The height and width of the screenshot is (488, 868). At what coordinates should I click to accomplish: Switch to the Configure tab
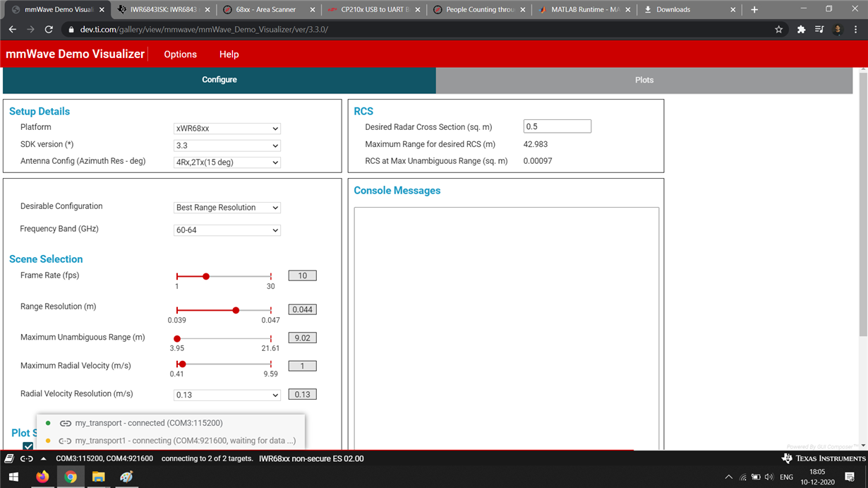(219, 80)
